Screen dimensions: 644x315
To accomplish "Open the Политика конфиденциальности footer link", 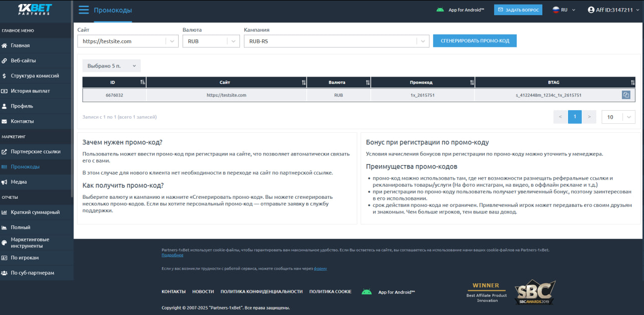I will point(261,292).
